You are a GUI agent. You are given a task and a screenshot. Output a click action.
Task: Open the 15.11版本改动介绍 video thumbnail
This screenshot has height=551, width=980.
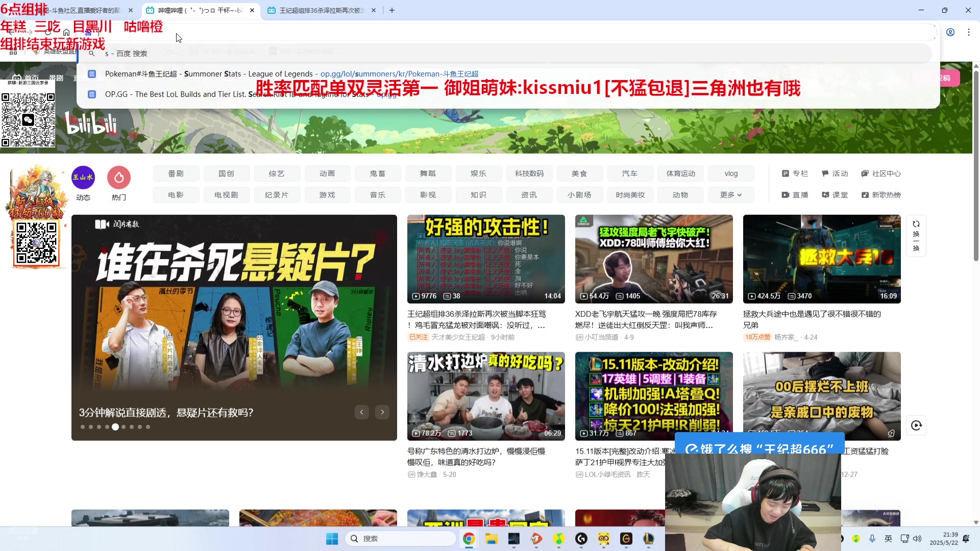654,396
